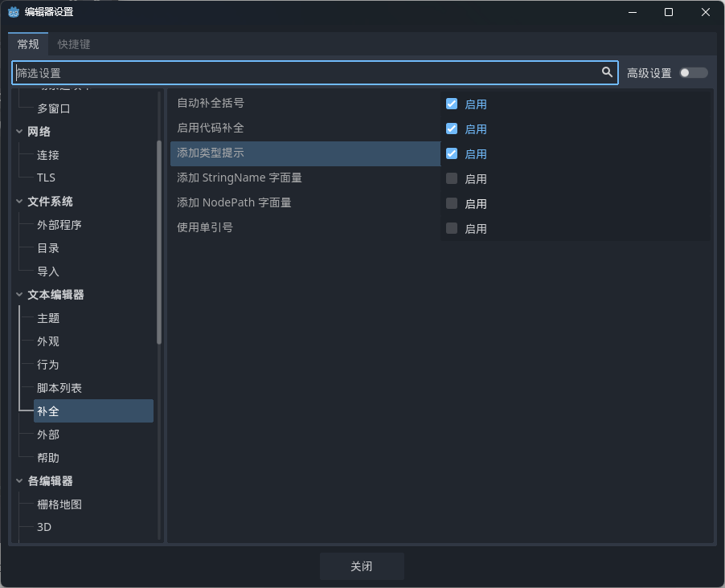Collapse the 文件系统 tree section
This screenshot has width=725, height=588.
[x=19, y=202]
